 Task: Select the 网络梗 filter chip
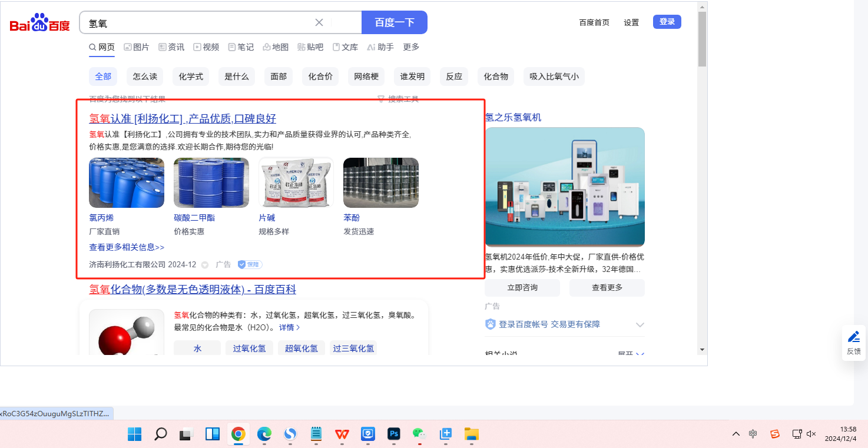(366, 77)
